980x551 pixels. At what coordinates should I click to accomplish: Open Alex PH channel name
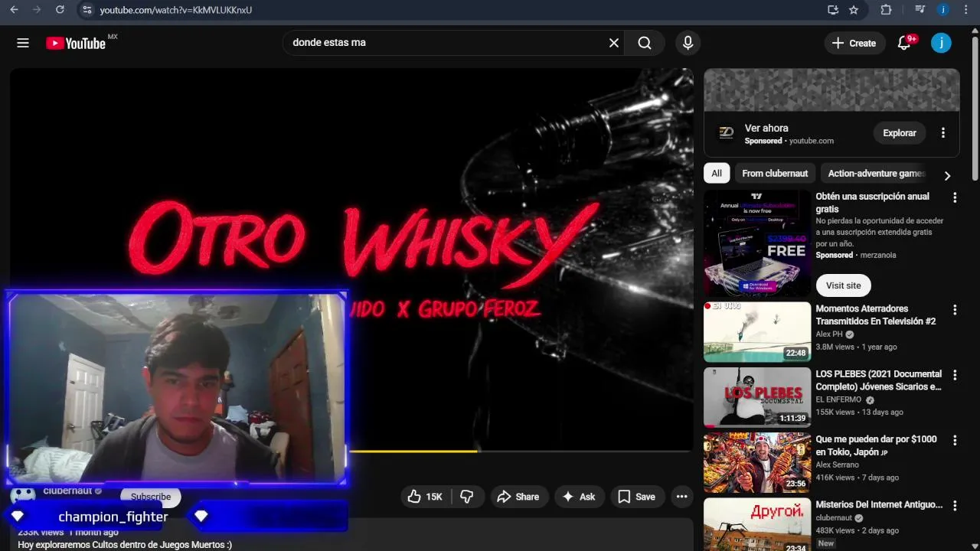coord(829,334)
